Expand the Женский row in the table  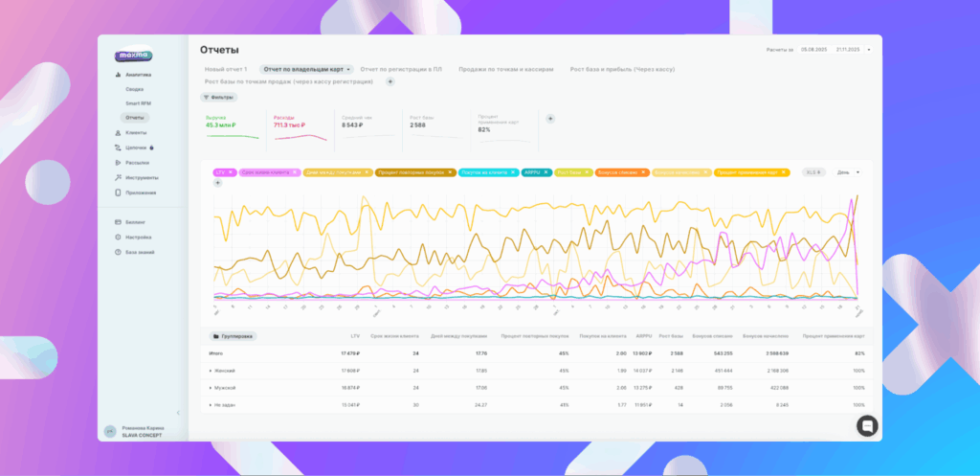(211, 370)
